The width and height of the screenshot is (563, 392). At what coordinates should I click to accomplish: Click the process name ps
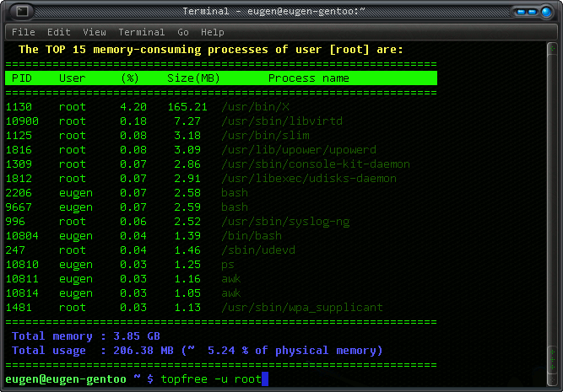click(x=228, y=265)
